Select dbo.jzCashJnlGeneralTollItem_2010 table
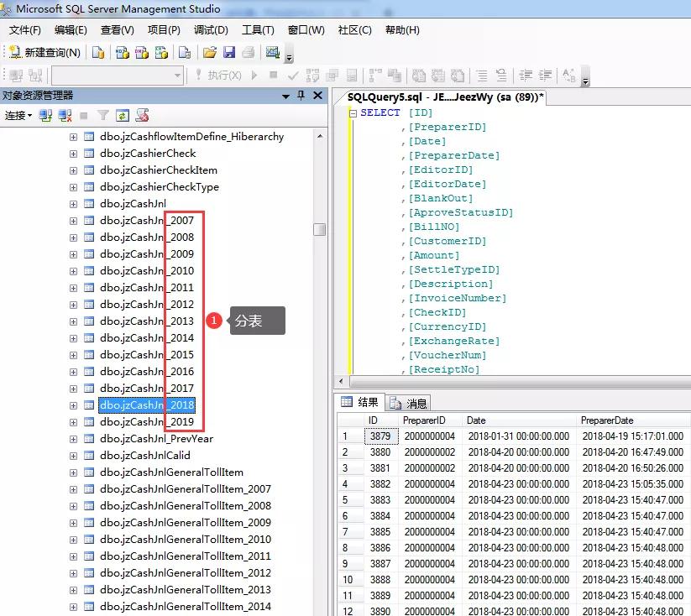 186,540
